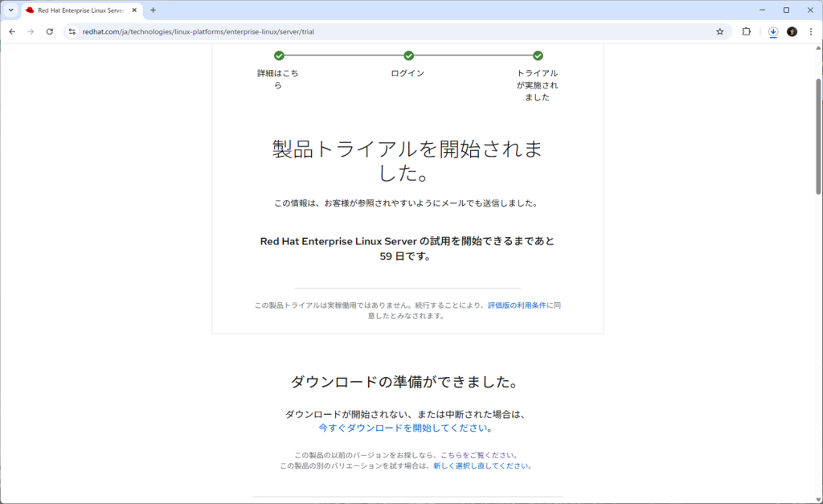This screenshot has height=504, width=823.
Task: Click the ログイン step checkmark
Action: click(x=408, y=55)
